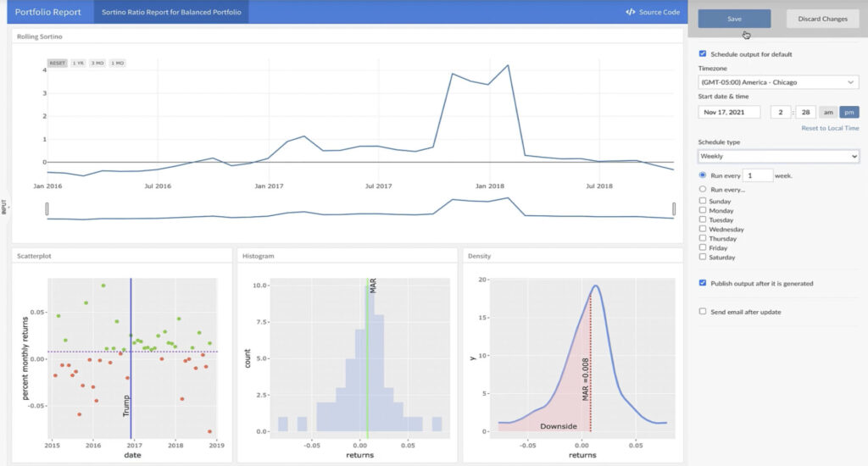
Task: Click Reset to Local Time link
Action: point(830,128)
